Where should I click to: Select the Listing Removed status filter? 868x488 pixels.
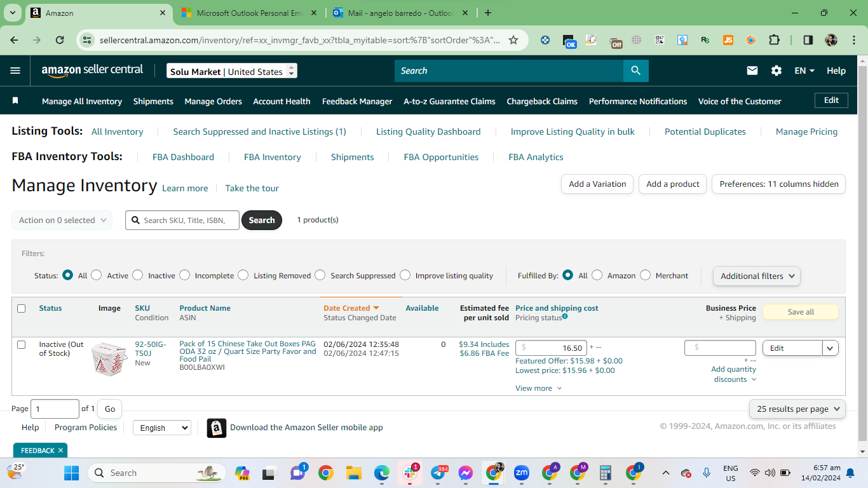point(243,275)
